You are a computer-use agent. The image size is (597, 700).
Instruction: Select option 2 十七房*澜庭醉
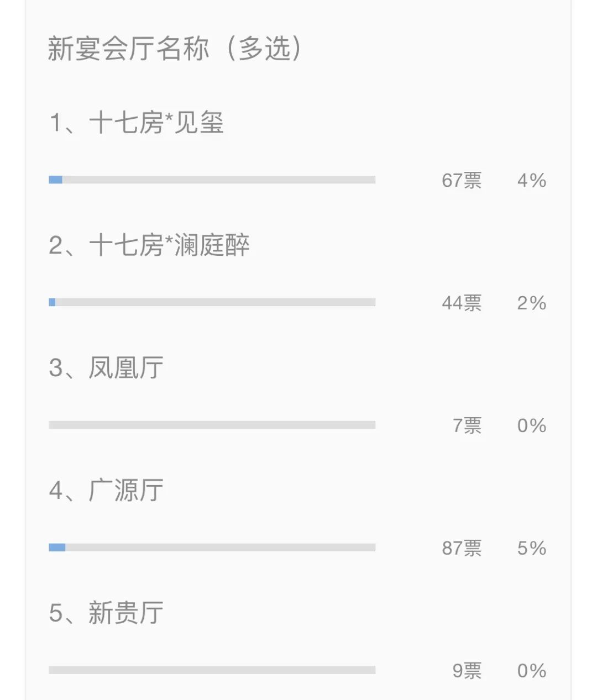click(x=149, y=245)
